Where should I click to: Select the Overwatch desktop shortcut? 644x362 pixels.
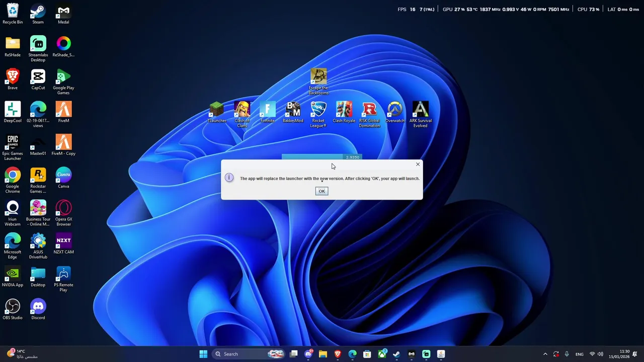point(395,112)
